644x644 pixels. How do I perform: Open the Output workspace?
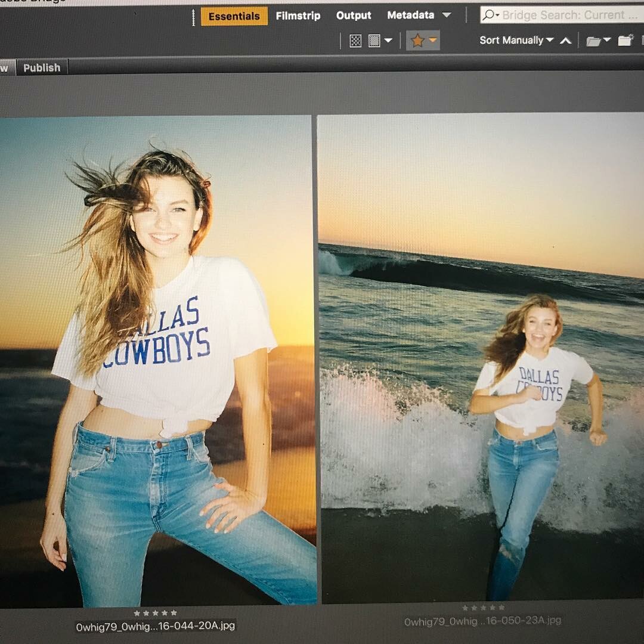click(354, 15)
